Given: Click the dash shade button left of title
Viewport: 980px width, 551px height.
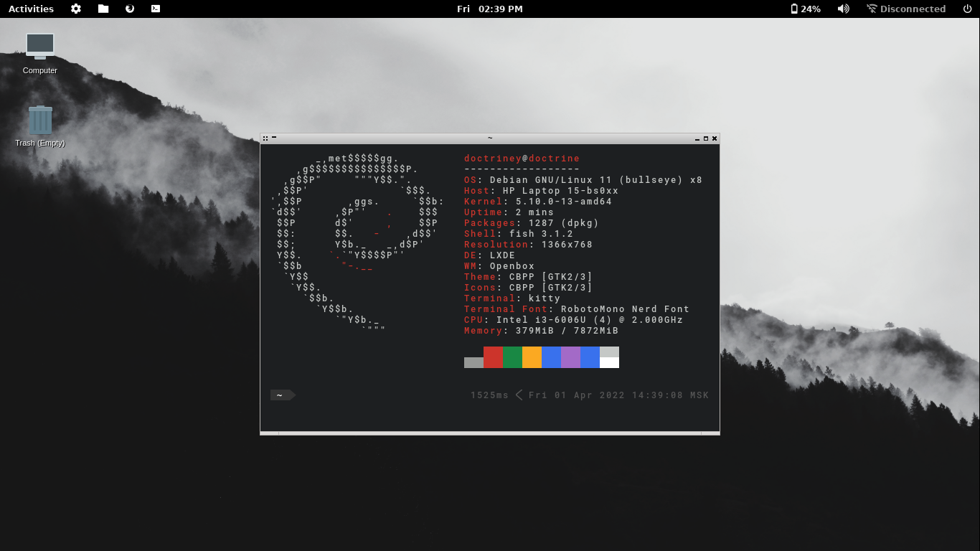Looking at the screenshot, I should tap(274, 137).
